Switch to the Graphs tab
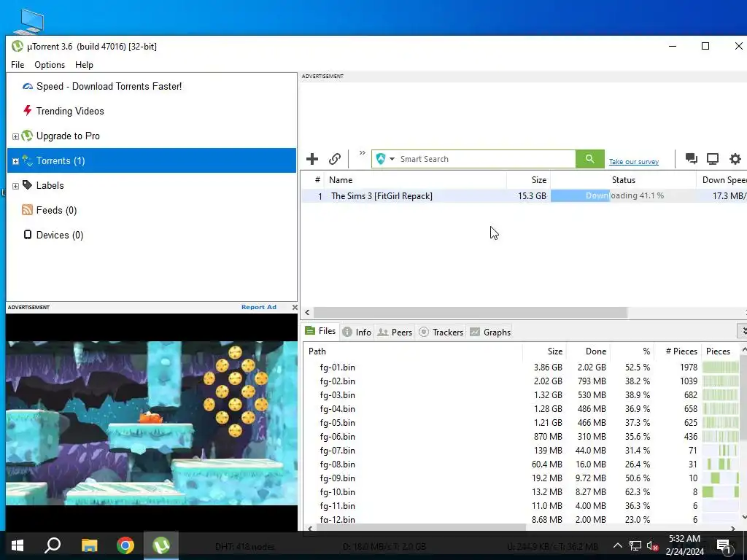 coord(490,332)
